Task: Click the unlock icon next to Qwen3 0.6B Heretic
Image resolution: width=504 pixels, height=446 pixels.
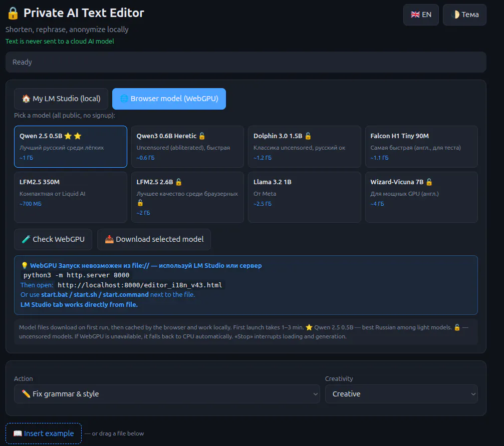Action: (x=202, y=136)
